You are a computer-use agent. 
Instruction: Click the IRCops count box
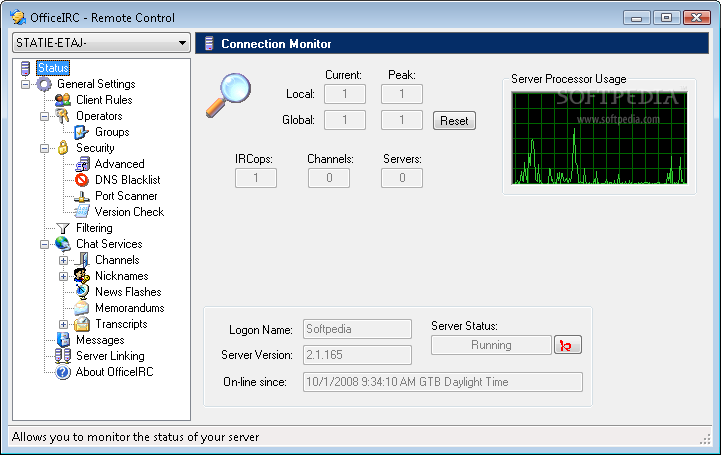(x=256, y=178)
